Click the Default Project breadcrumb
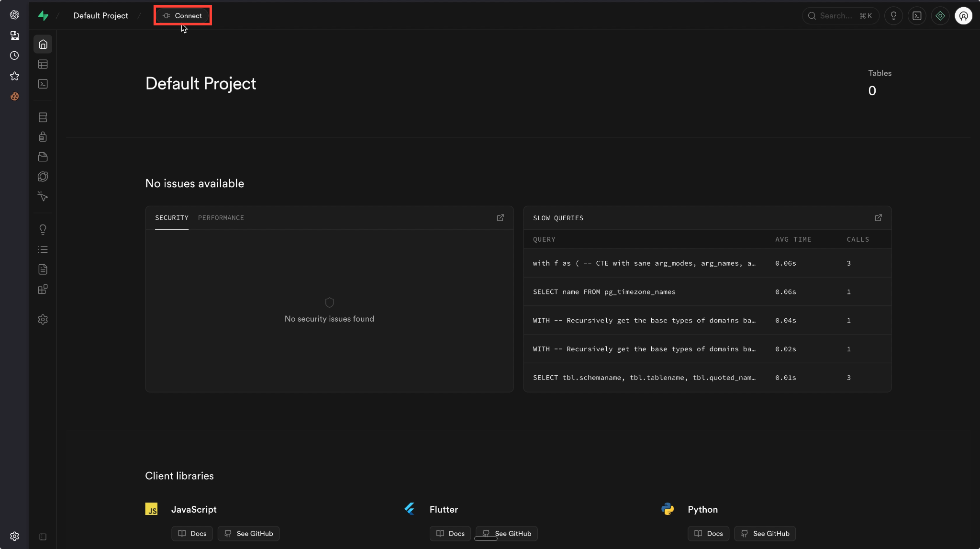The height and width of the screenshot is (549, 980). pos(101,16)
